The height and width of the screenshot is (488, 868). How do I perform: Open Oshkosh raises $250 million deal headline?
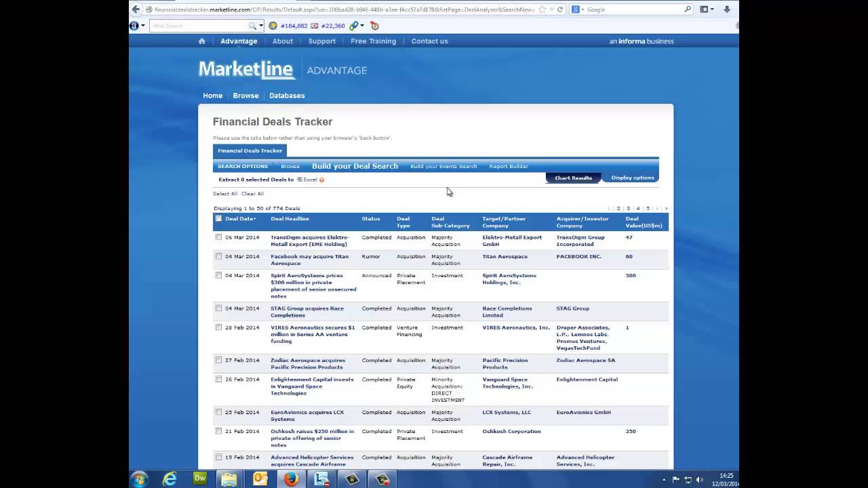pyautogui.click(x=312, y=438)
